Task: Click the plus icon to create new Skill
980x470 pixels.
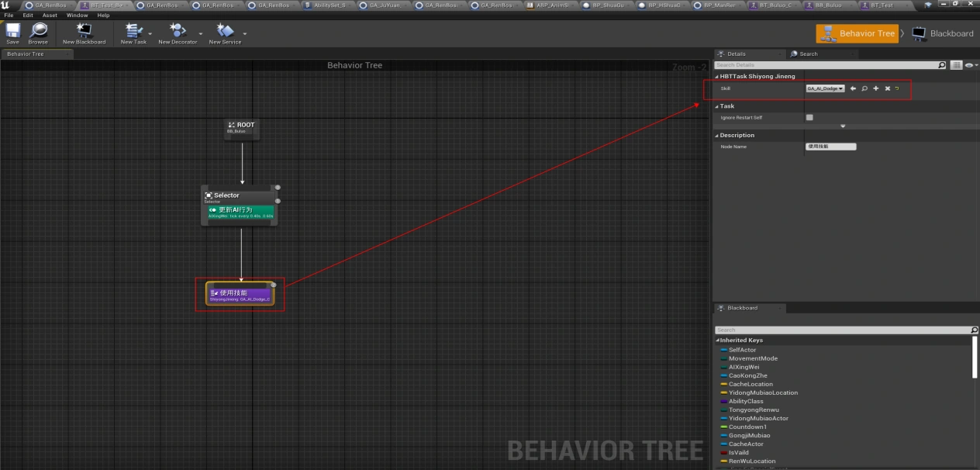Action: click(x=876, y=88)
